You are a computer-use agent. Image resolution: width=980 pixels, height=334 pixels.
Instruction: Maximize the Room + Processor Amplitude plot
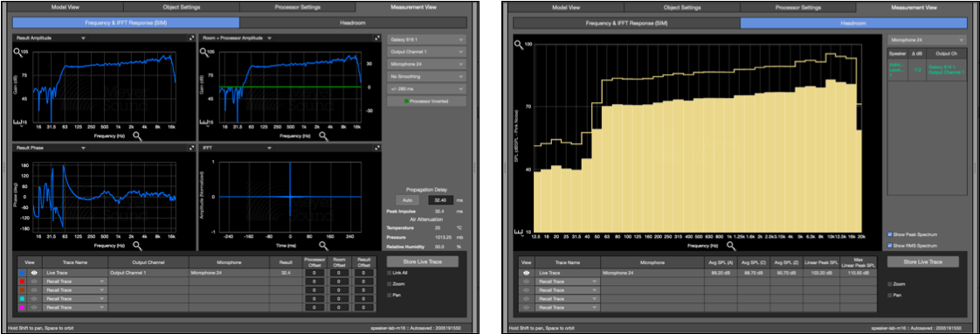[376, 38]
